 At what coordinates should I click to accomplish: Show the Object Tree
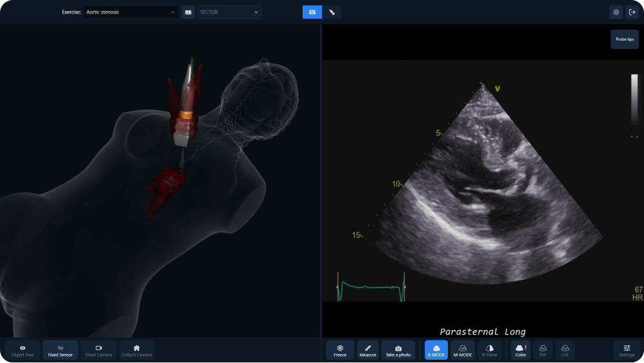coord(23,350)
